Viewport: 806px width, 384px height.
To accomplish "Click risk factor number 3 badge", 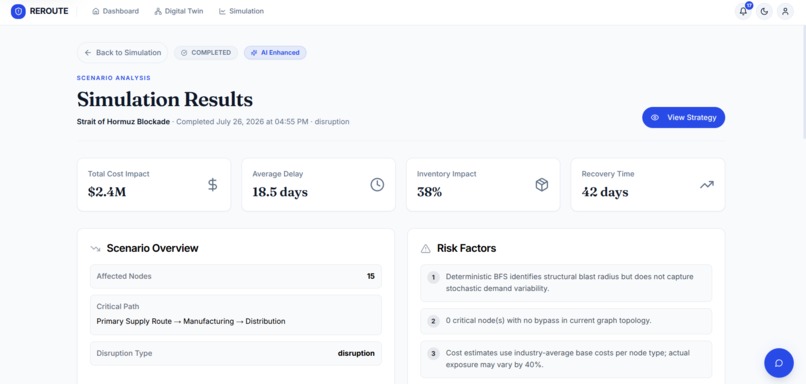I will [433, 354].
